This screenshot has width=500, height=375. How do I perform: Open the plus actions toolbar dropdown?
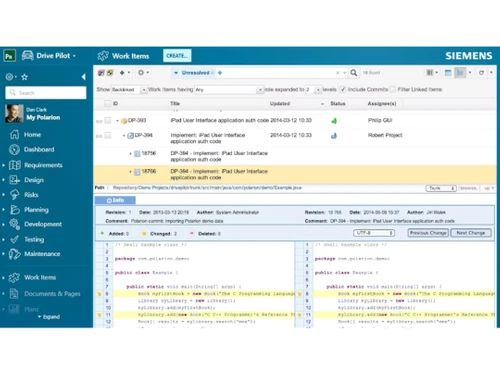125,73
